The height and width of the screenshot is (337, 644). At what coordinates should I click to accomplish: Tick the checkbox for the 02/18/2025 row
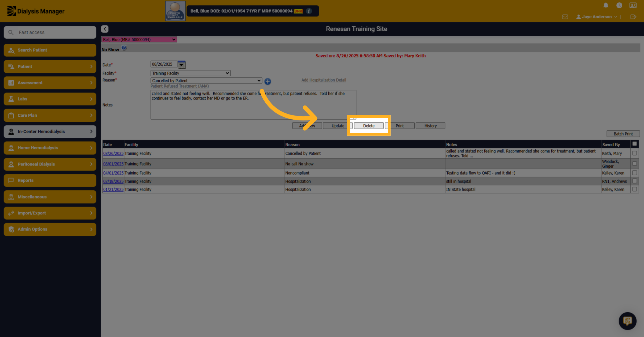point(634,181)
